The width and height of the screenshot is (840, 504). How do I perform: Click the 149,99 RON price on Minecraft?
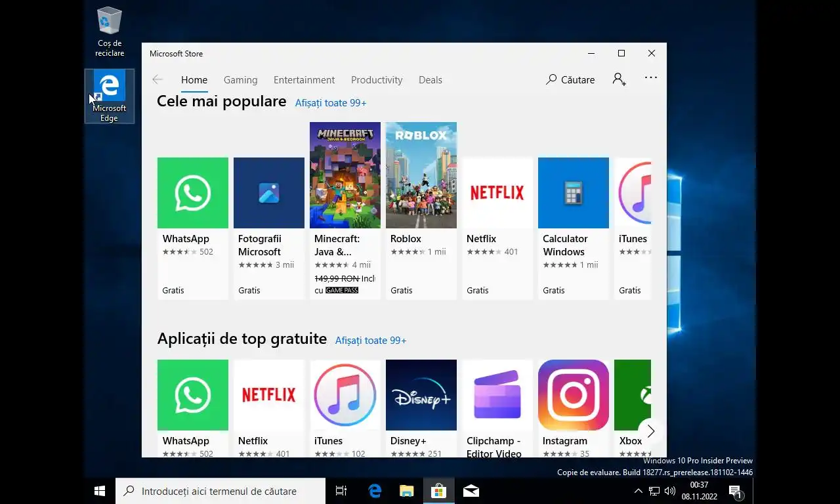coord(337,278)
